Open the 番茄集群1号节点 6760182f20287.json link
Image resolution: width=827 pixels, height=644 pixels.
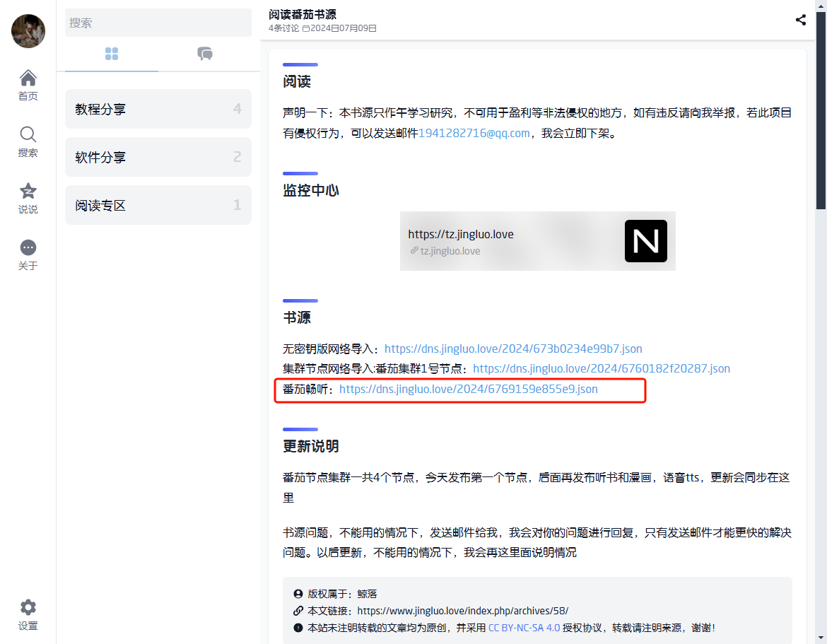pos(602,369)
